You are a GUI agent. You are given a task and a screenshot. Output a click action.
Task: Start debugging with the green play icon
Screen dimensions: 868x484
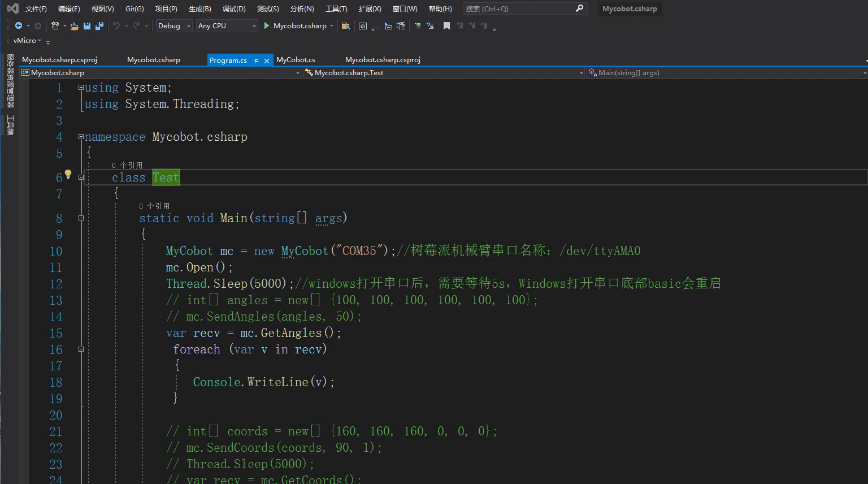click(x=266, y=26)
